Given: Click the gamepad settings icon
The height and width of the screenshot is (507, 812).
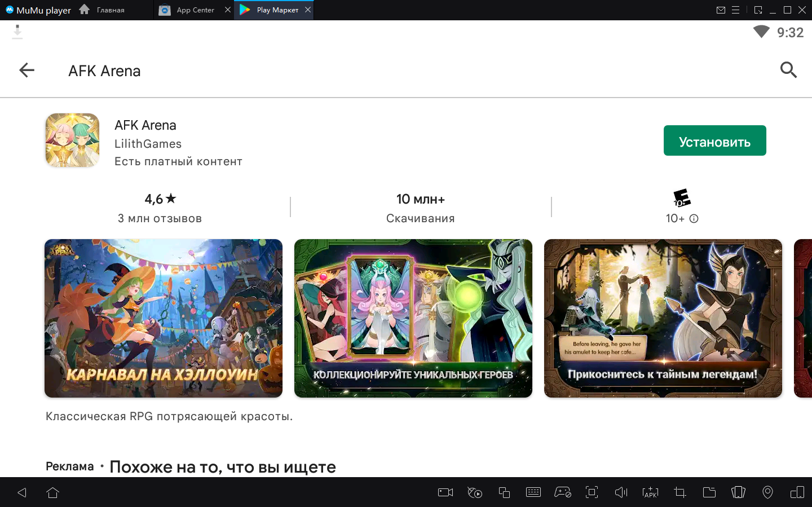Looking at the screenshot, I should (563, 492).
